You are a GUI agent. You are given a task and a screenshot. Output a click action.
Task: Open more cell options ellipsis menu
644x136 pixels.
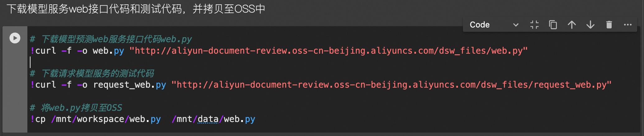[x=628, y=25]
